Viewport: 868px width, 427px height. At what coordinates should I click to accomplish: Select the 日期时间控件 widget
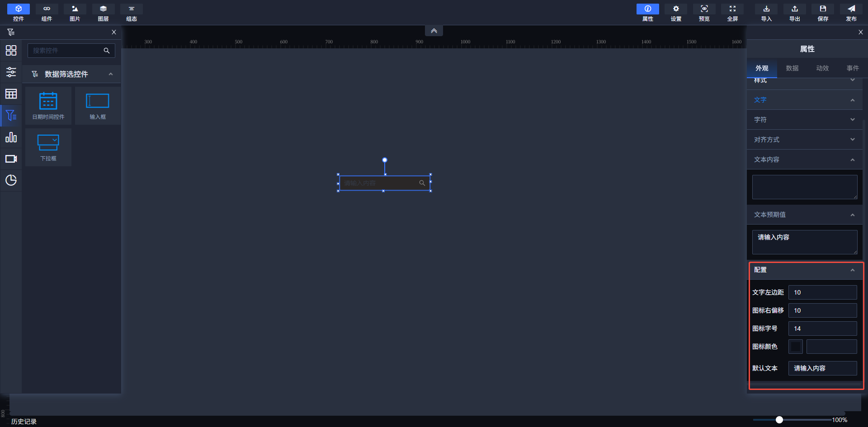coord(48,106)
